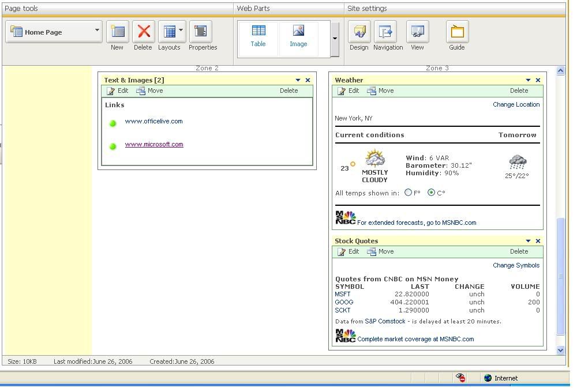This screenshot has height=392, width=577.
Task: Click the Web Parts section header
Action: tap(253, 9)
